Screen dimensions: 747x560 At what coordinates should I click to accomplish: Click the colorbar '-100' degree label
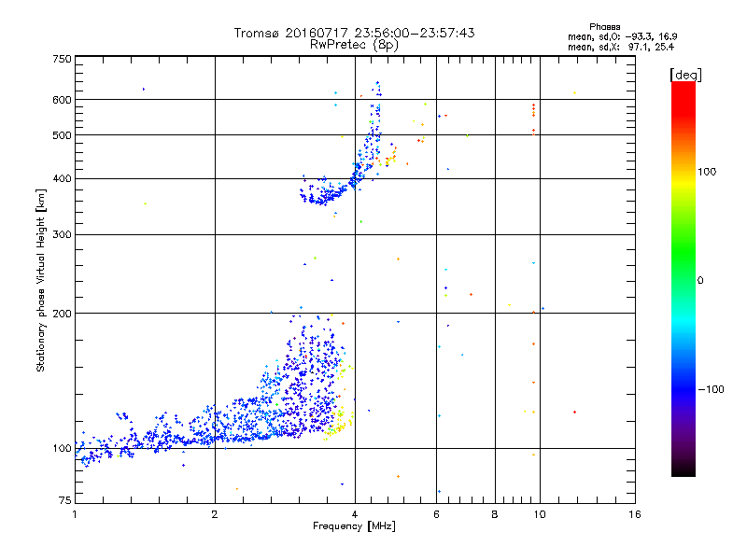(711, 389)
